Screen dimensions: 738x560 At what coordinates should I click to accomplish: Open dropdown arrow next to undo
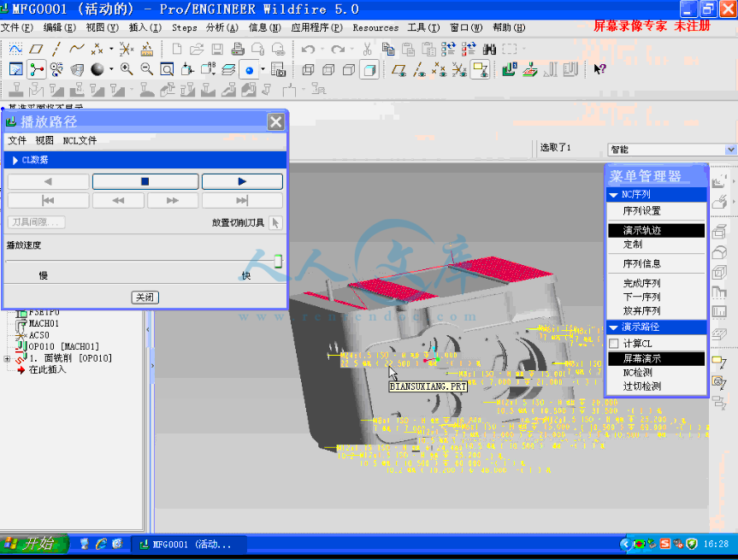tap(322, 49)
